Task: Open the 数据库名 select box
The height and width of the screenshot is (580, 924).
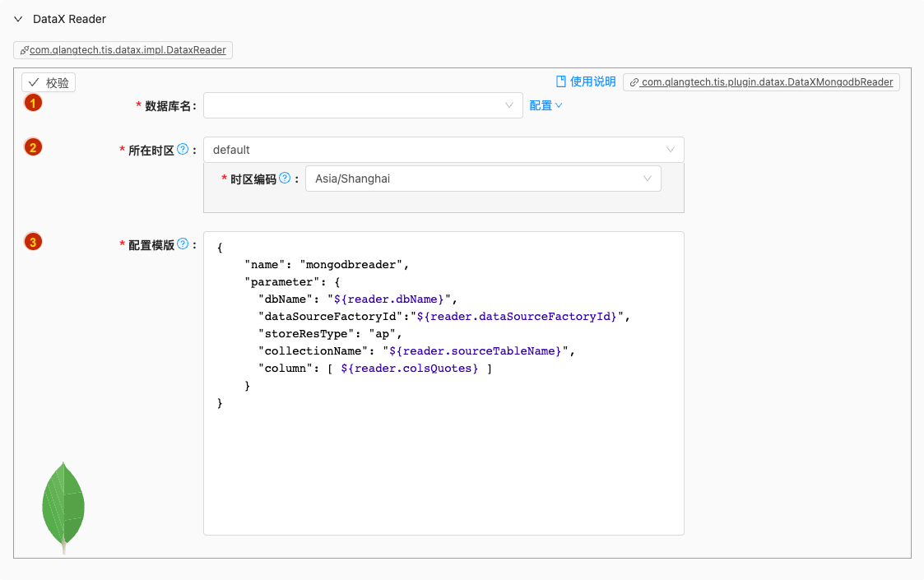Action: pyautogui.click(x=362, y=105)
